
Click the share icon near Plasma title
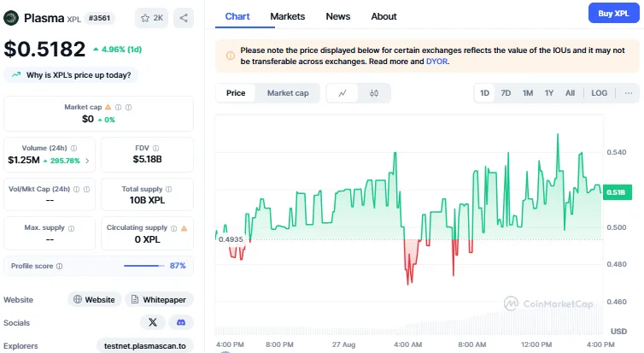pyautogui.click(x=184, y=17)
